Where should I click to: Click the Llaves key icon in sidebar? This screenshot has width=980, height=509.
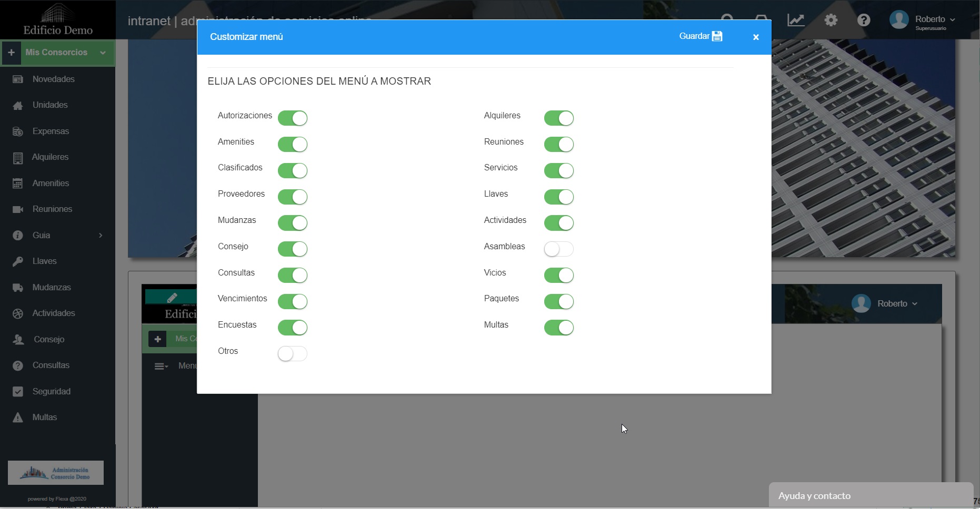[x=18, y=261]
